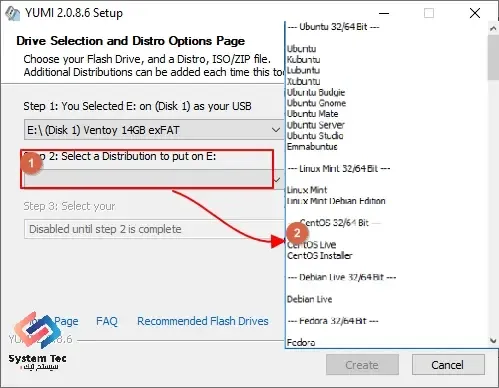Click the distribution list scrollbar thumb
The height and width of the screenshot is (388, 499).
coord(493,57)
